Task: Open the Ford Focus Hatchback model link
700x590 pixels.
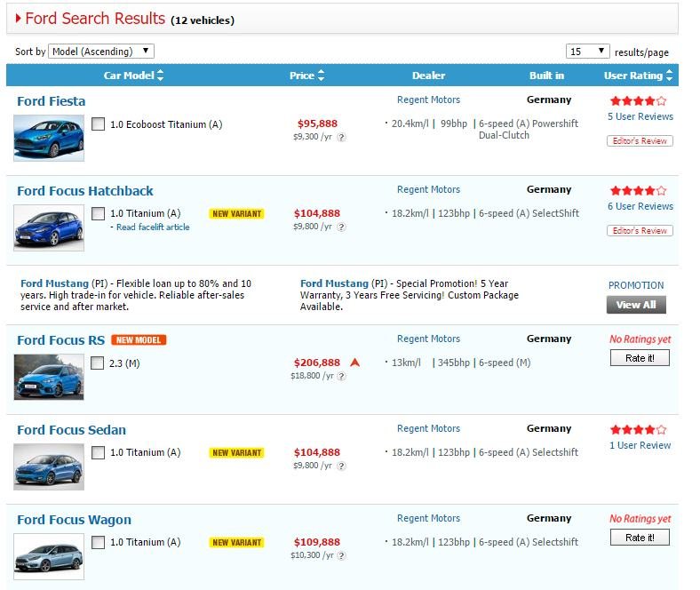Action: [x=85, y=191]
